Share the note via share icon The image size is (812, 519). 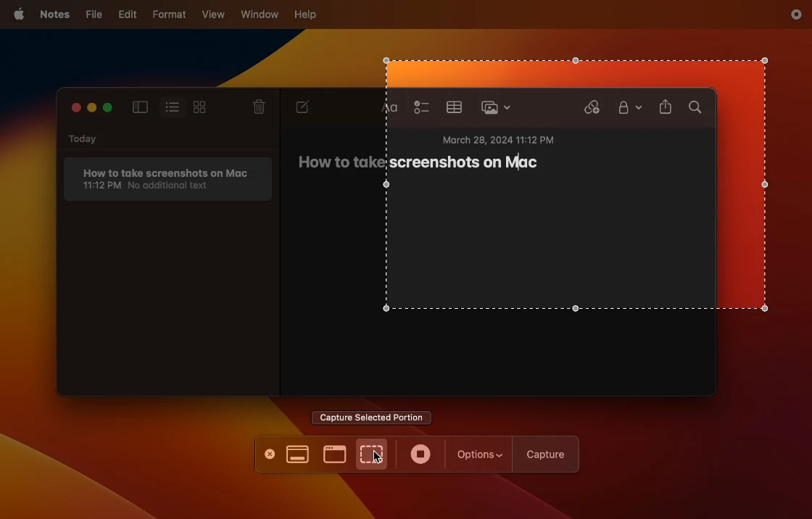point(666,107)
